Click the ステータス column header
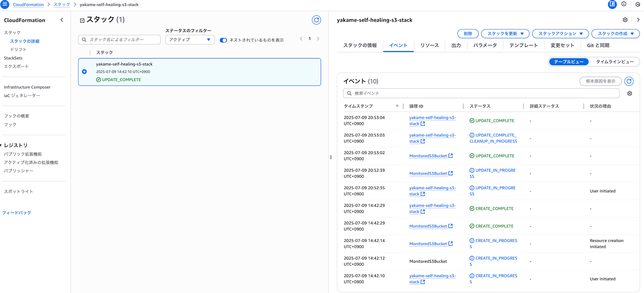This screenshot has width=644, height=293. tap(480, 106)
